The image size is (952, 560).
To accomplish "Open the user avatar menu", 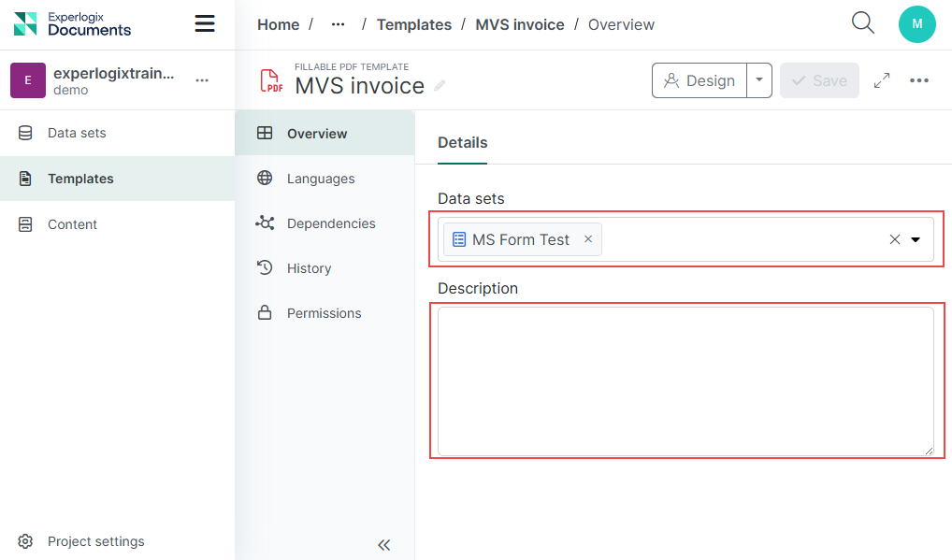I will (x=916, y=24).
